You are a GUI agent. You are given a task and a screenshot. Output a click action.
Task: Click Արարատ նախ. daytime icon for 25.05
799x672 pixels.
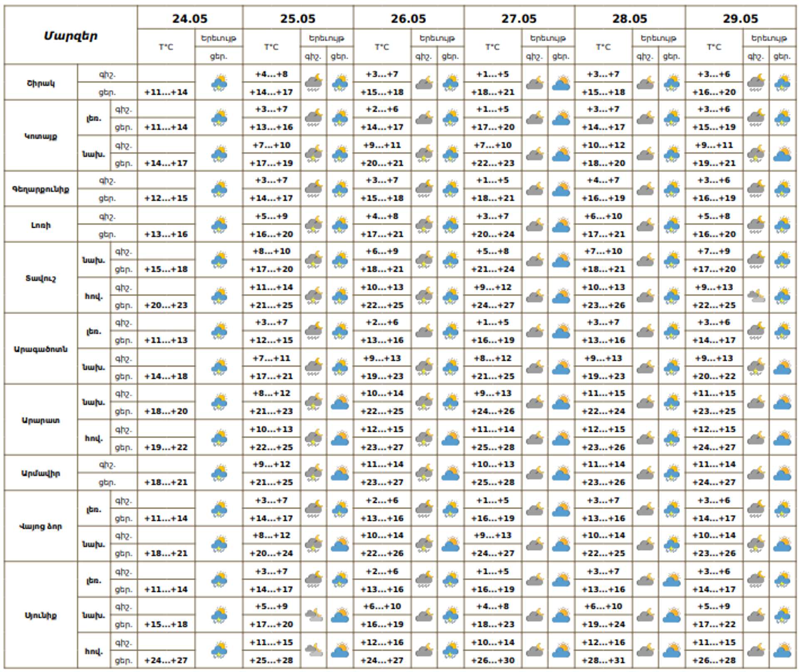click(340, 402)
